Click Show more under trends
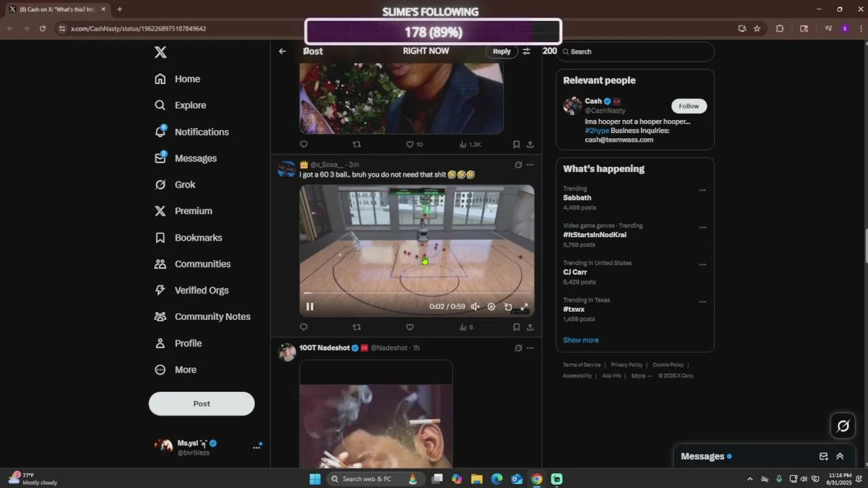Image resolution: width=868 pixels, height=488 pixels. tap(580, 340)
